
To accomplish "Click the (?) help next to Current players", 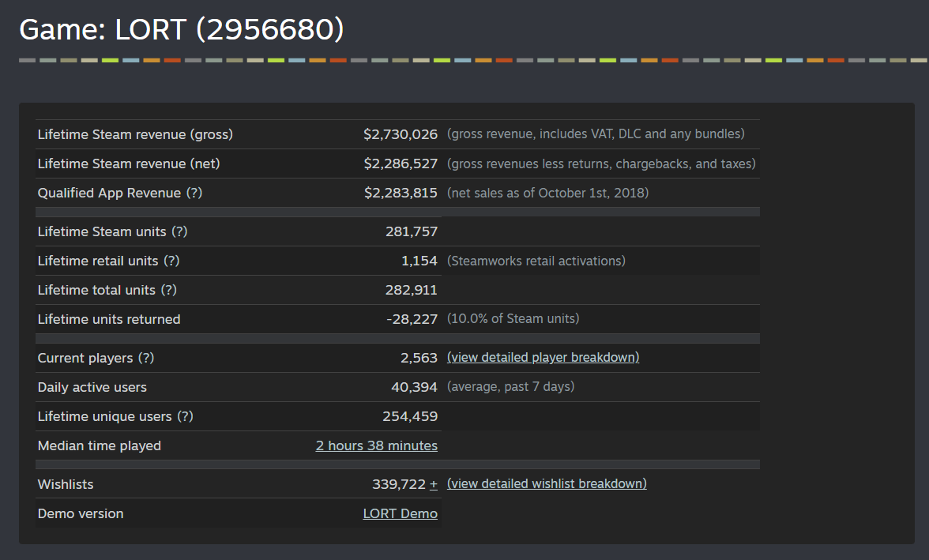I will (x=145, y=358).
